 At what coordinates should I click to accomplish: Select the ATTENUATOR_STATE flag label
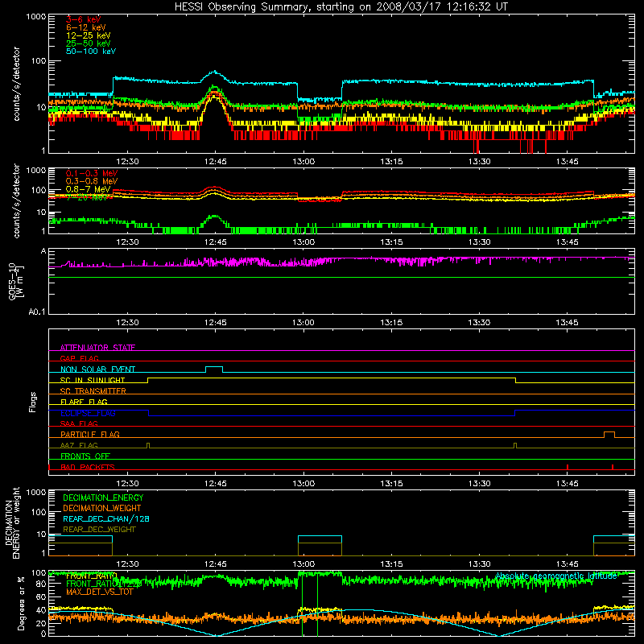(97, 348)
